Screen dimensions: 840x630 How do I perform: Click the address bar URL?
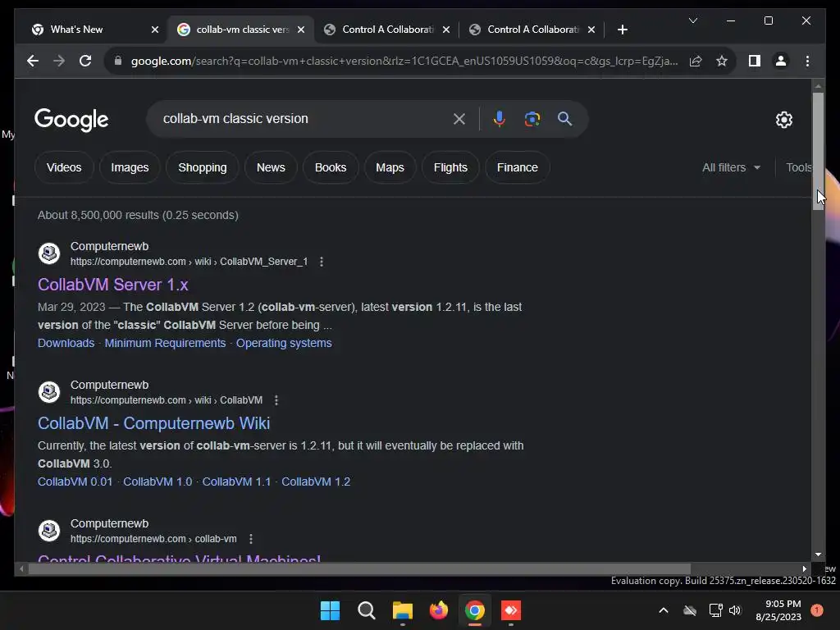404,61
